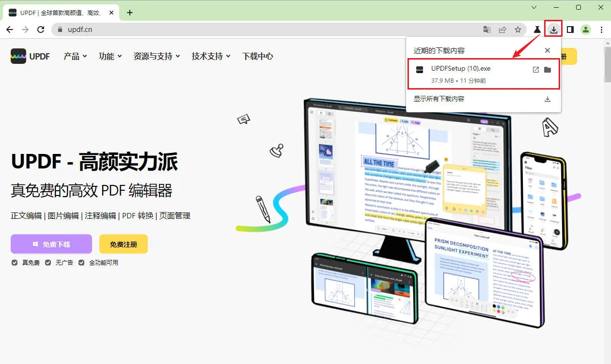This screenshot has height=364, width=611.
Task: Open the Chrome Labs flask icon
Action: [537, 30]
